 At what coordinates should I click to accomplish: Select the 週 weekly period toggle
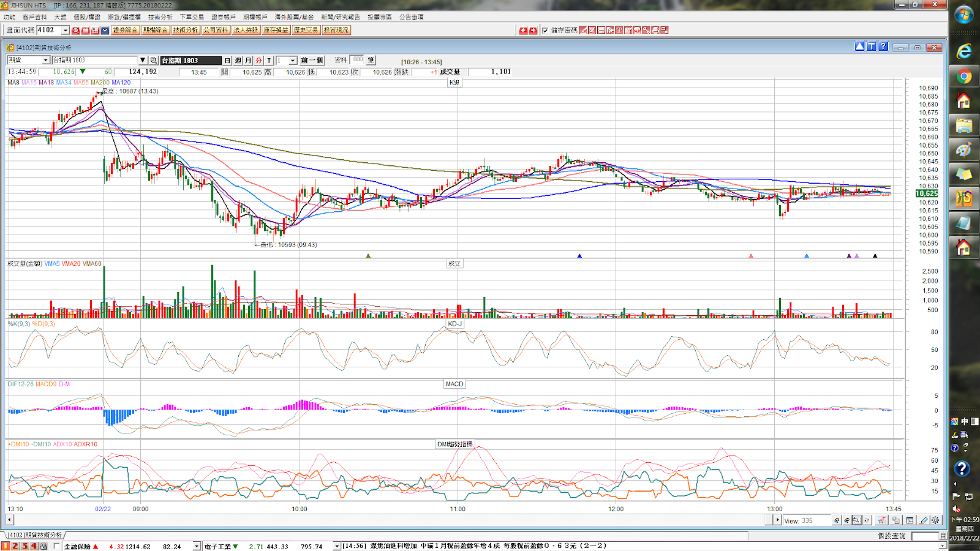click(x=238, y=60)
